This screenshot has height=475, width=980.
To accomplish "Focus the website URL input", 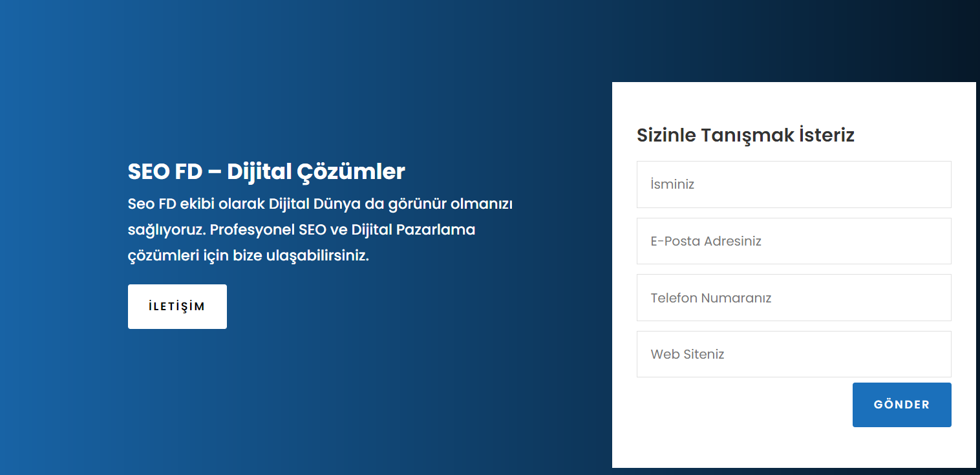I will point(793,354).
